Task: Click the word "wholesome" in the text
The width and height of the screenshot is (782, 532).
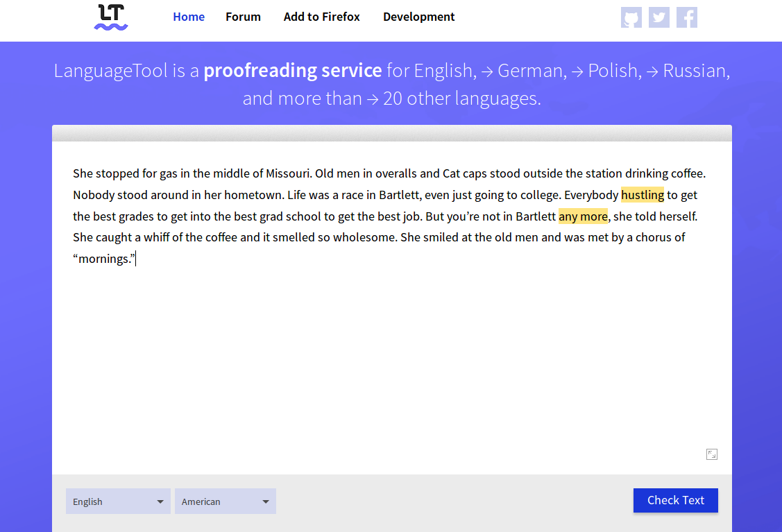Action: point(364,237)
